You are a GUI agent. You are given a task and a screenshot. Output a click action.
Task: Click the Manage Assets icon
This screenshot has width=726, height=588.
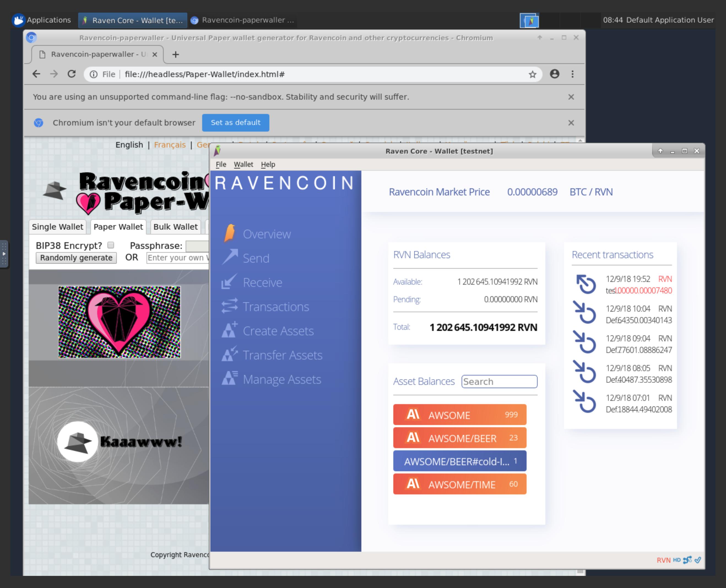(229, 379)
